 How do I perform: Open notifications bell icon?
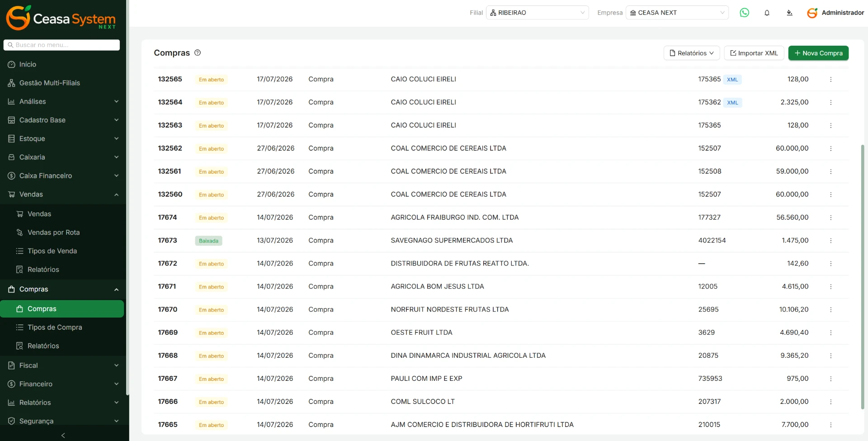coord(767,13)
